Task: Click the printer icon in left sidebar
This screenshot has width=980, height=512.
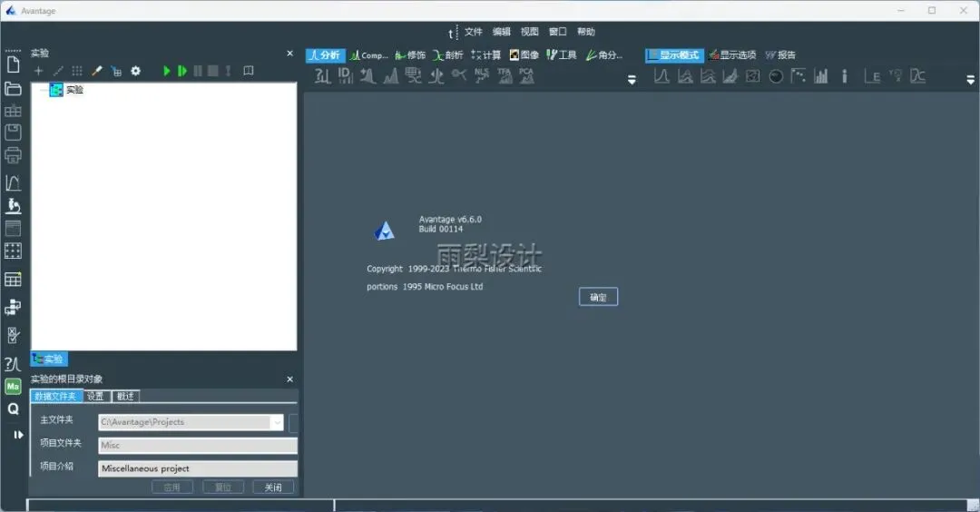Action: 13,155
